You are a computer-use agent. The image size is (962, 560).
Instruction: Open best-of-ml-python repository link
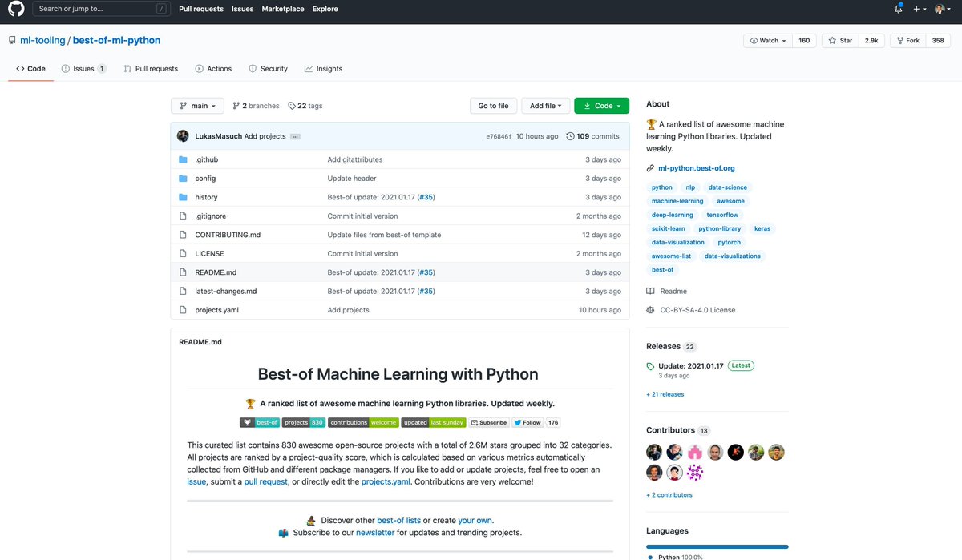point(116,40)
